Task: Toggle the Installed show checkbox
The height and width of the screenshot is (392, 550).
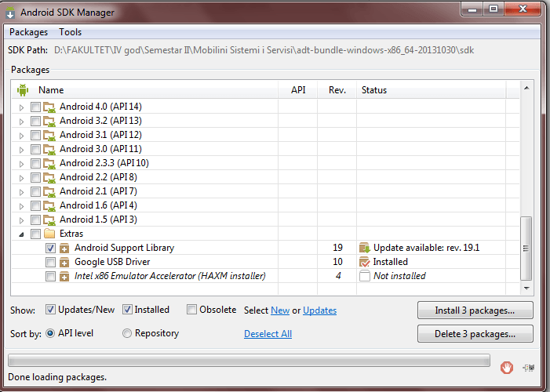Action: [x=127, y=310]
